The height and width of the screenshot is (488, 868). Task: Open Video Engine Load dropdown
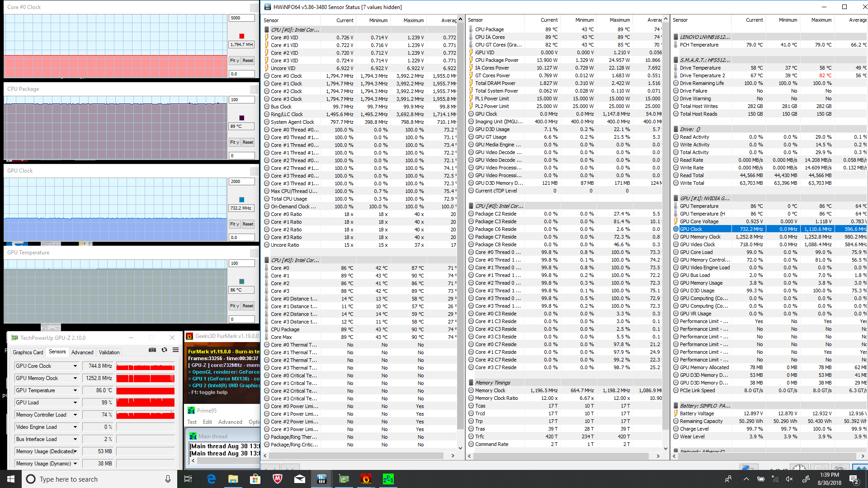pos(75,427)
